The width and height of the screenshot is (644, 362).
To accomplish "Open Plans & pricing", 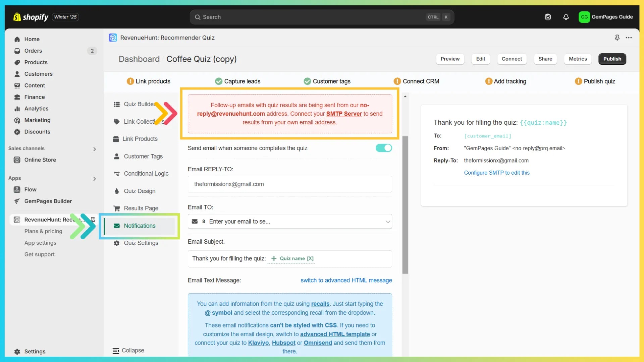I will [43, 231].
